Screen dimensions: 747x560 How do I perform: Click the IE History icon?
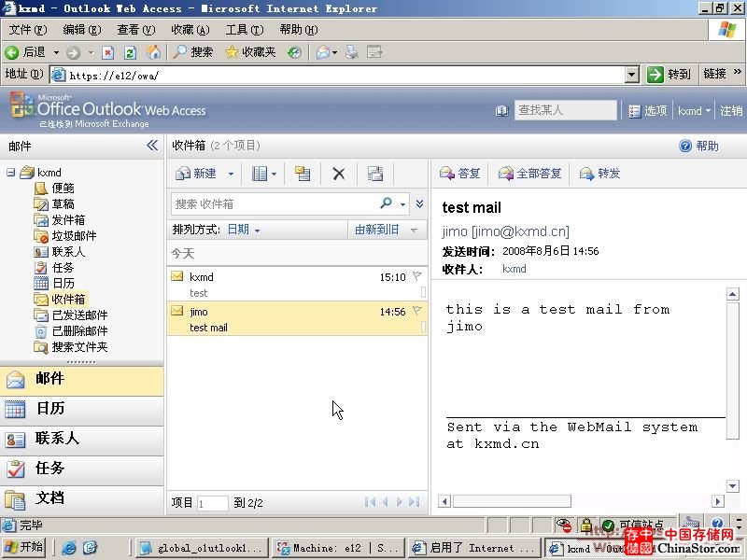[294, 52]
